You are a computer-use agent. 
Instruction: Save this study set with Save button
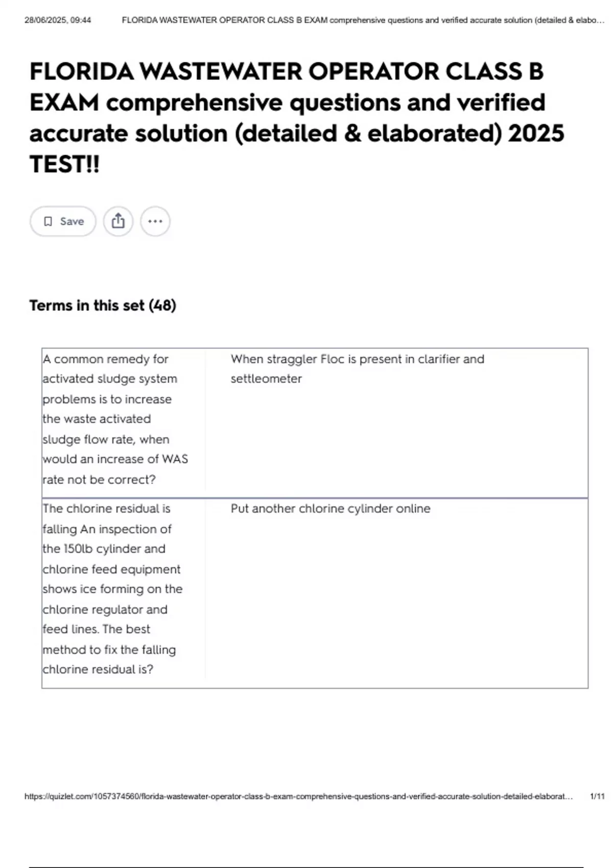tap(63, 221)
